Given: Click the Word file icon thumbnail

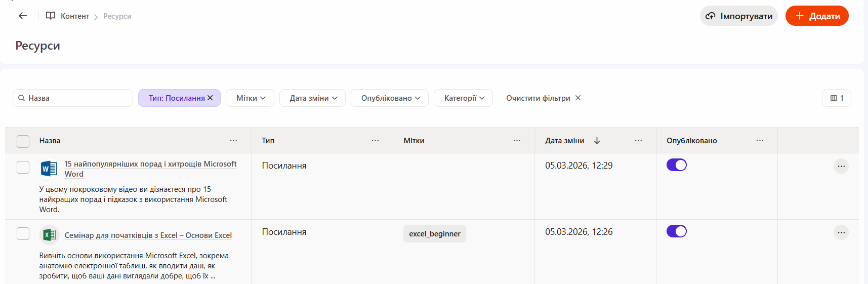Looking at the screenshot, I should [x=49, y=168].
